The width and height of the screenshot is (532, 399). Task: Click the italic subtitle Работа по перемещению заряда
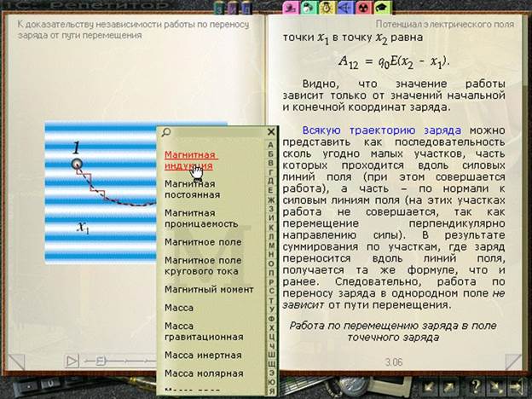[393, 332]
